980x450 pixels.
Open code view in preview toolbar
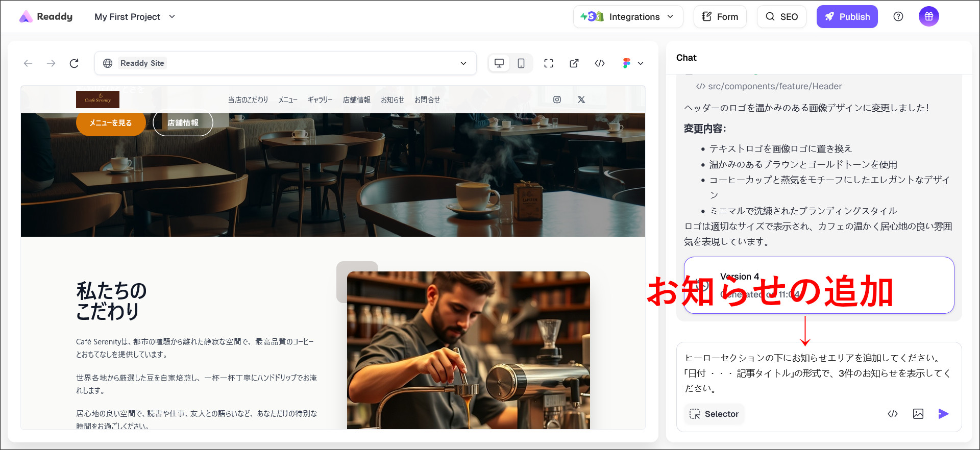coord(600,63)
